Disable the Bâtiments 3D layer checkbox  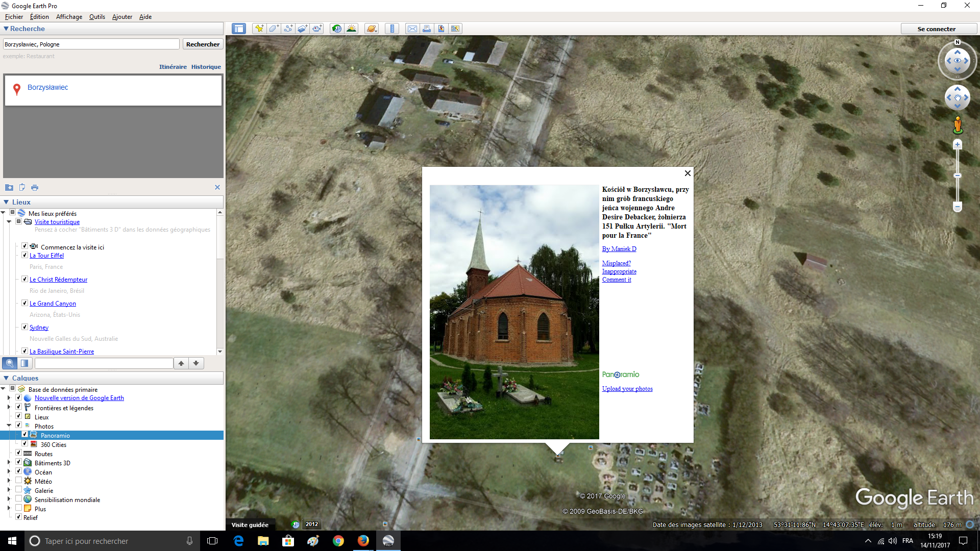(x=18, y=462)
